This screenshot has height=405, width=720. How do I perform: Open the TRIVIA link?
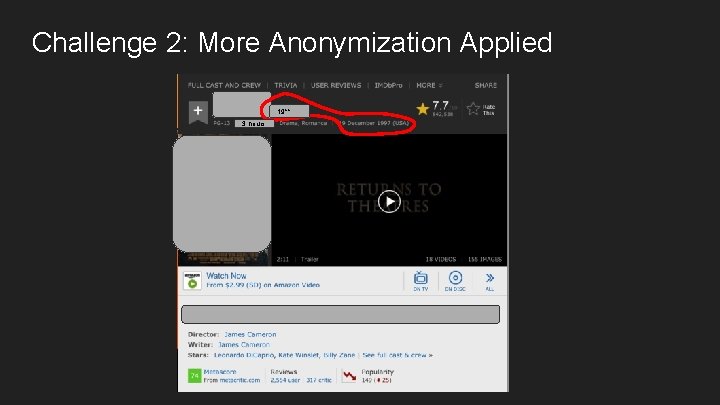coord(286,85)
